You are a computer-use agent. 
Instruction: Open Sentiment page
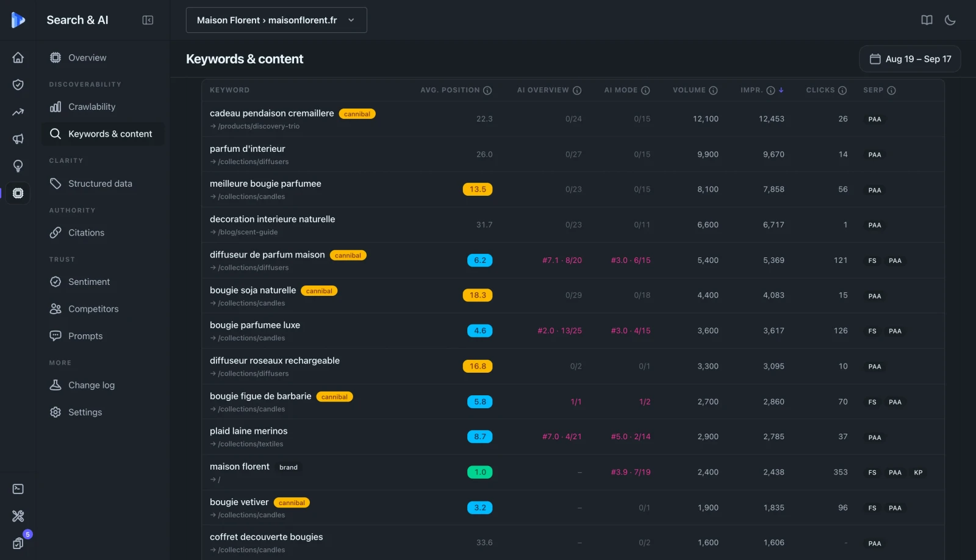pos(103,282)
